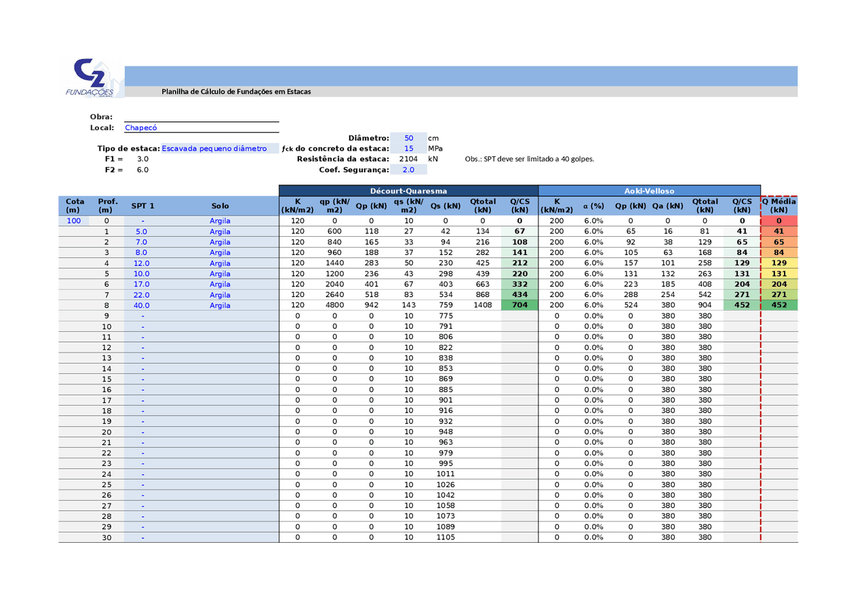Select SPT value 40.0 at depth 8
The height and width of the screenshot is (614, 868).
point(142,305)
